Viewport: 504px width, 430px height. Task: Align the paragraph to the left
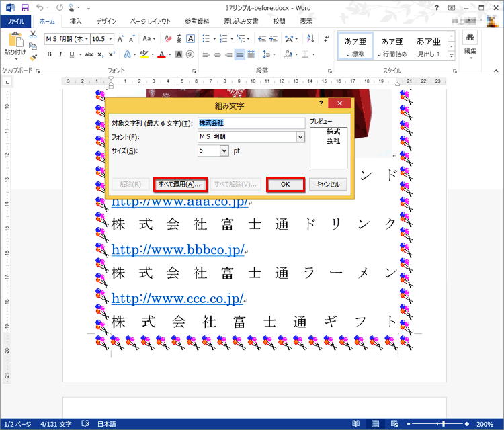tap(206, 54)
